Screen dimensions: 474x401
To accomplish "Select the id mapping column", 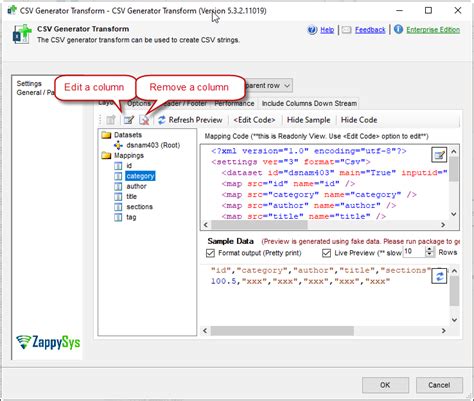I will (129, 166).
